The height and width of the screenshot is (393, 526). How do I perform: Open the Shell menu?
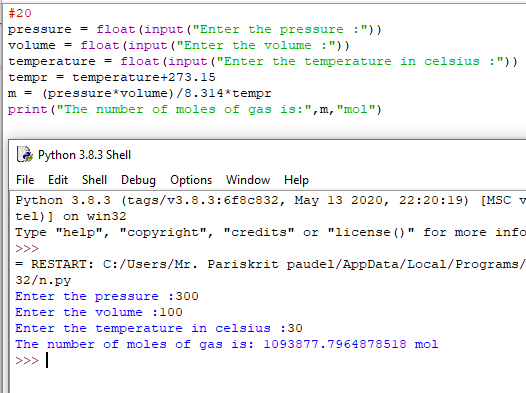click(x=95, y=180)
